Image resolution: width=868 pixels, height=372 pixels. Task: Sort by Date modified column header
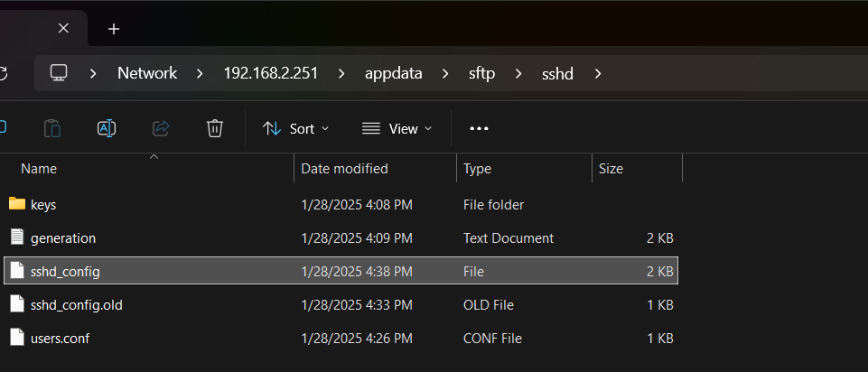coord(344,168)
